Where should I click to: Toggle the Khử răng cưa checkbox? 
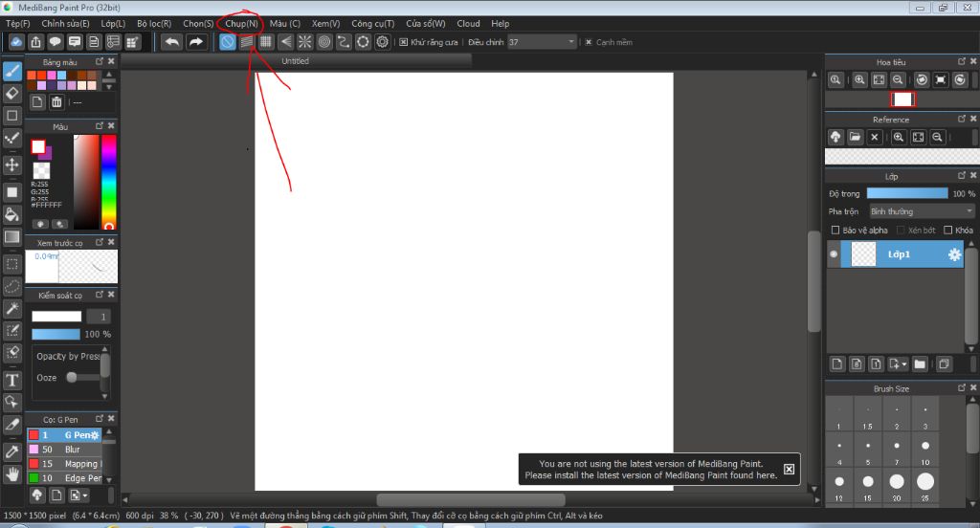[x=404, y=42]
